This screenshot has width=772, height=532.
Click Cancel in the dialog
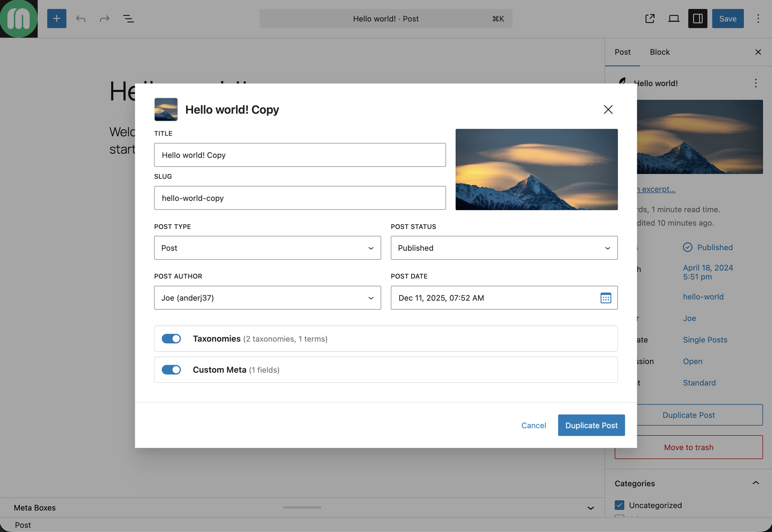click(x=534, y=425)
